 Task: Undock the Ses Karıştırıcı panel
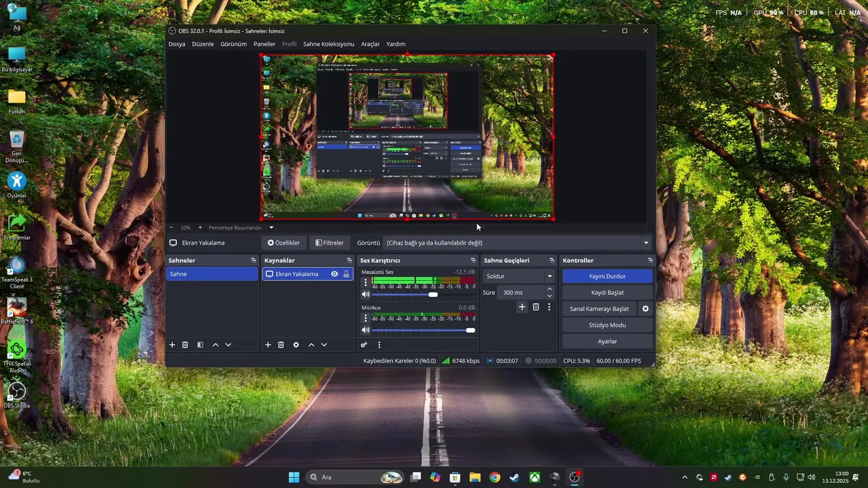473,260
